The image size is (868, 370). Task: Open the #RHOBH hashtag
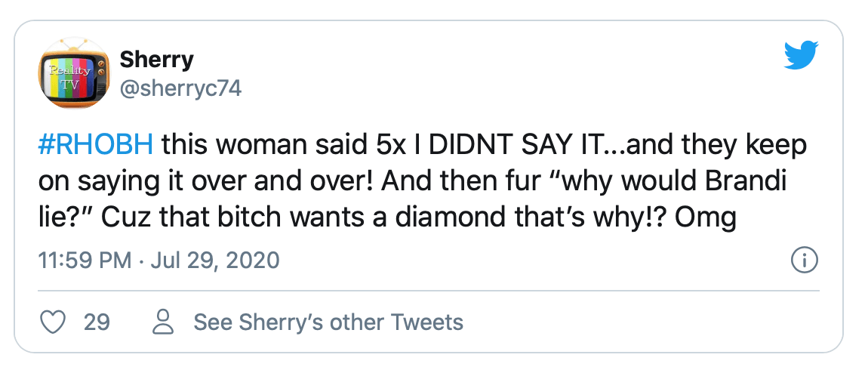(95, 144)
